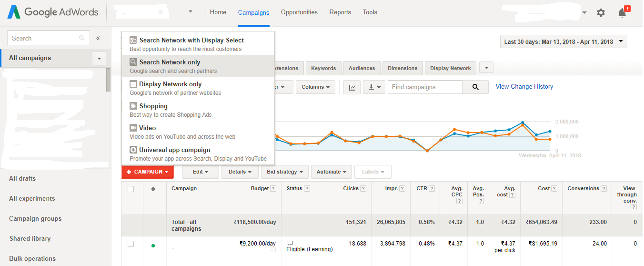The height and width of the screenshot is (266, 644).
Task: Switch to the Keywords tab
Action: coord(323,68)
